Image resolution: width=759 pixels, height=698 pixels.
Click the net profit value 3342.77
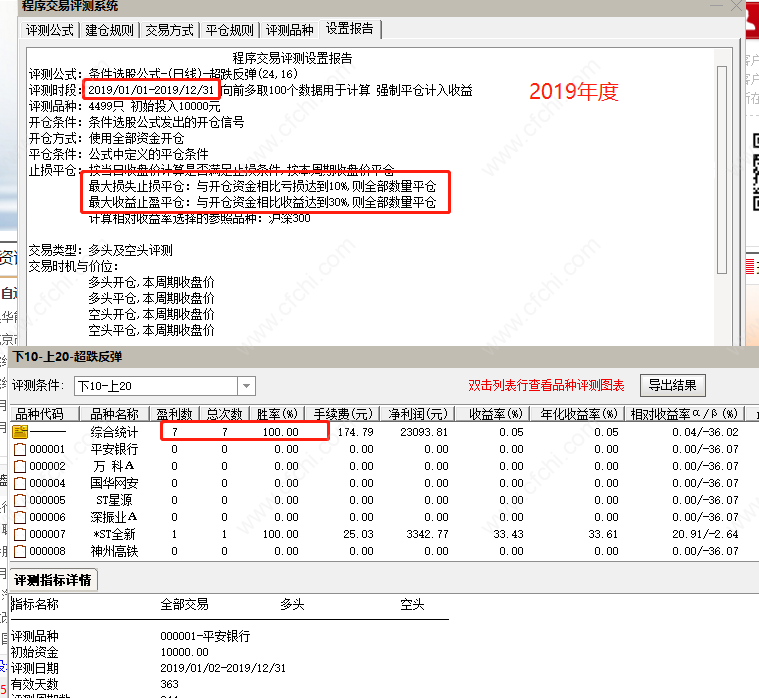click(427, 534)
